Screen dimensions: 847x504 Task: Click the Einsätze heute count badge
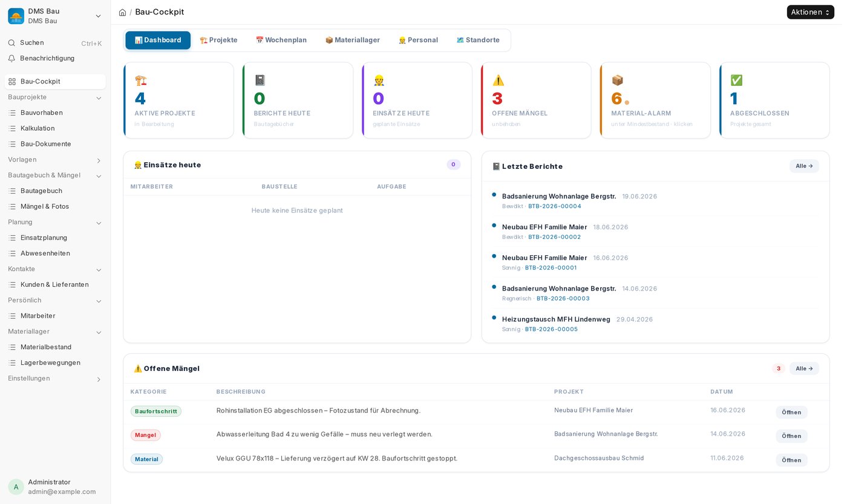(x=453, y=165)
